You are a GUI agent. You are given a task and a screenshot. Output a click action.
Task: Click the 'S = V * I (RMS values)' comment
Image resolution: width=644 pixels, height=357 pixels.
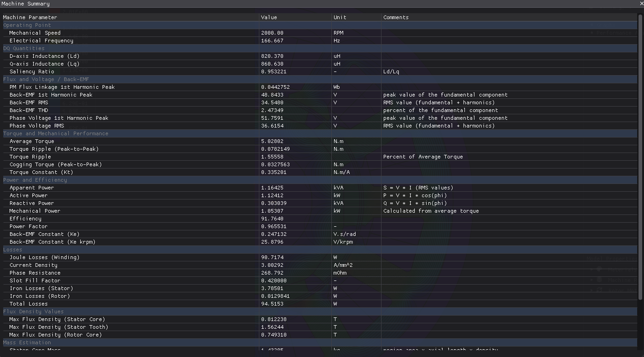pos(418,188)
